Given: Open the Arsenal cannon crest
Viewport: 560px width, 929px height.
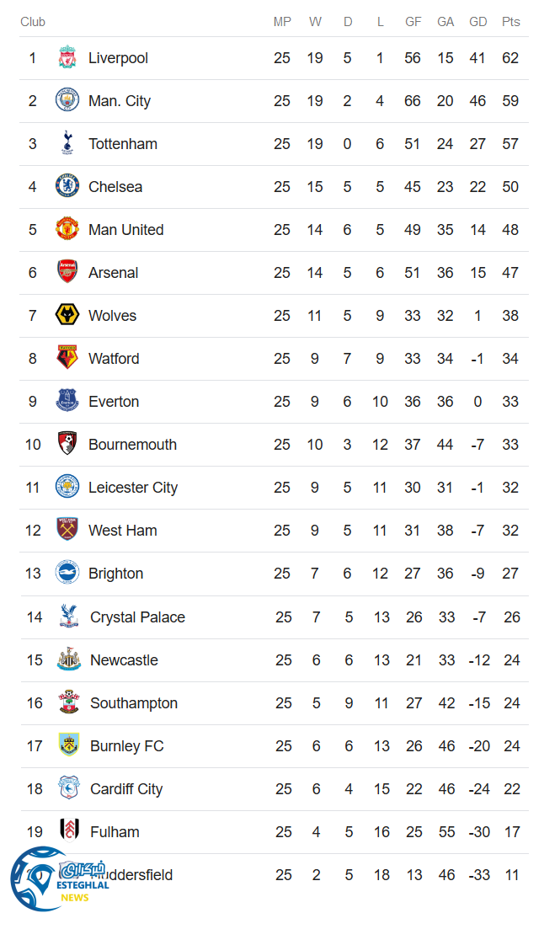Looking at the screenshot, I should (x=67, y=273).
